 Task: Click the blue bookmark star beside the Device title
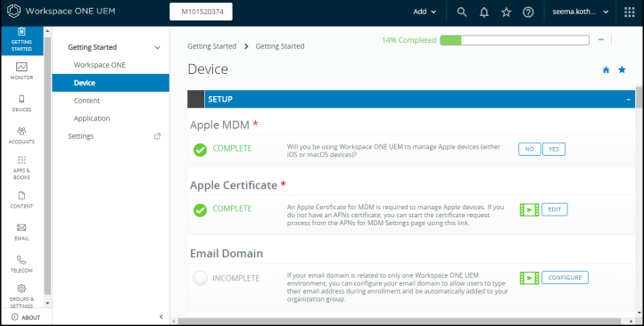tap(622, 69)
